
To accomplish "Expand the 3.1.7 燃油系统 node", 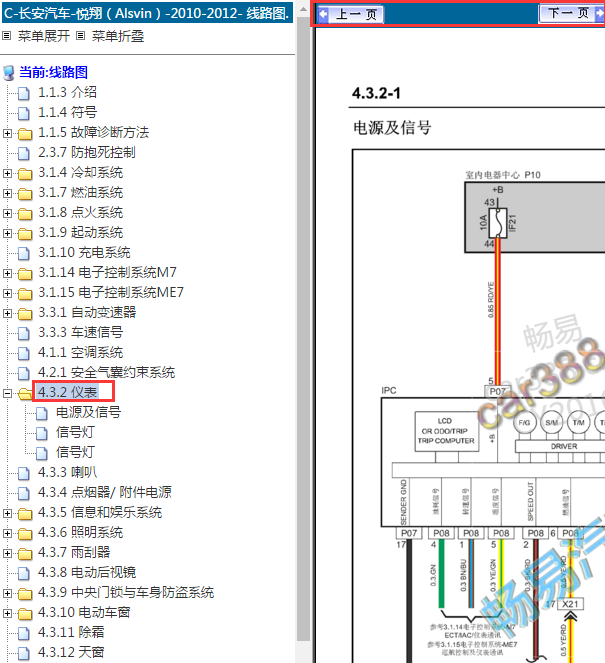I will (x=7, y=193).
